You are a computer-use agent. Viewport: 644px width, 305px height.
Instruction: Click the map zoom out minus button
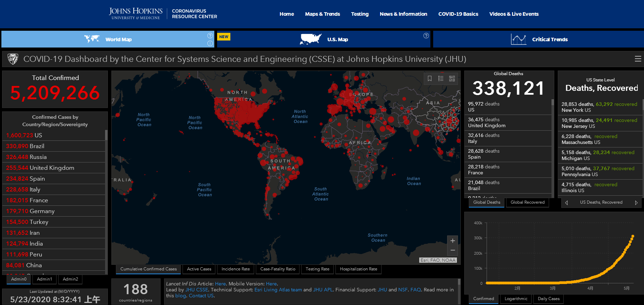click(x=452, y=250)
